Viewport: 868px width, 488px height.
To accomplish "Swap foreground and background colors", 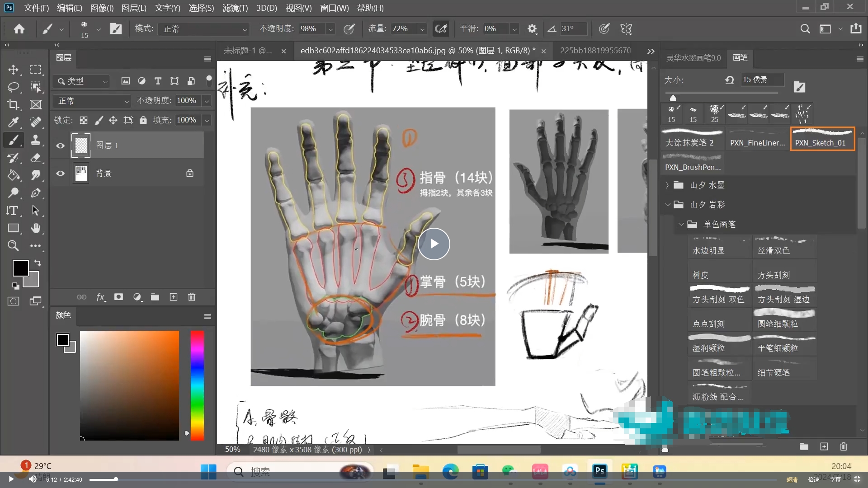I will (38, 263).
